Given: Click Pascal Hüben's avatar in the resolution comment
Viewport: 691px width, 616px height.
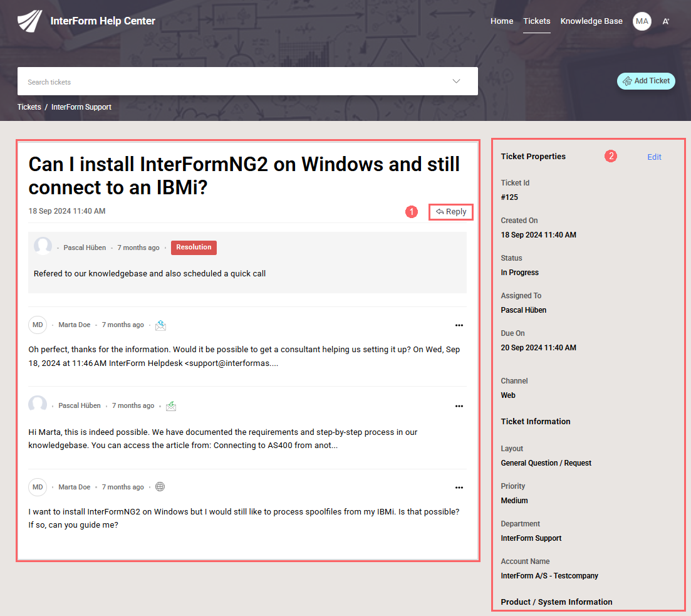Looking at the screenshot, I should (43, 246).
